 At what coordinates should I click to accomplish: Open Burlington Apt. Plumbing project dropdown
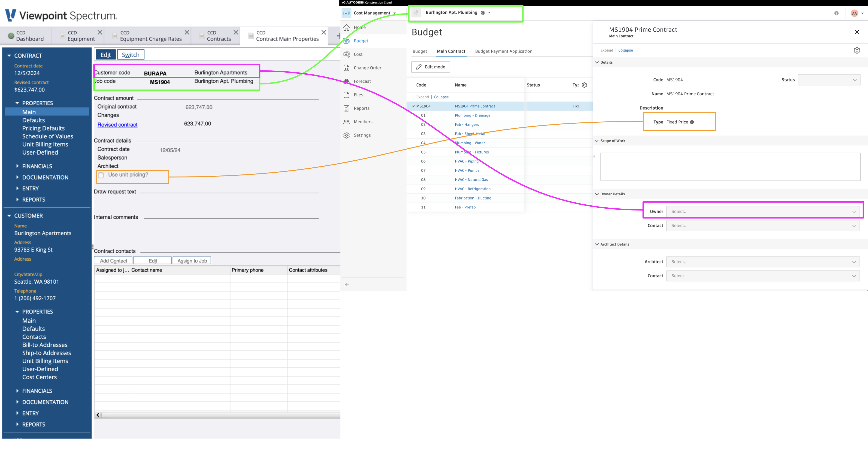tap(489, 13)
